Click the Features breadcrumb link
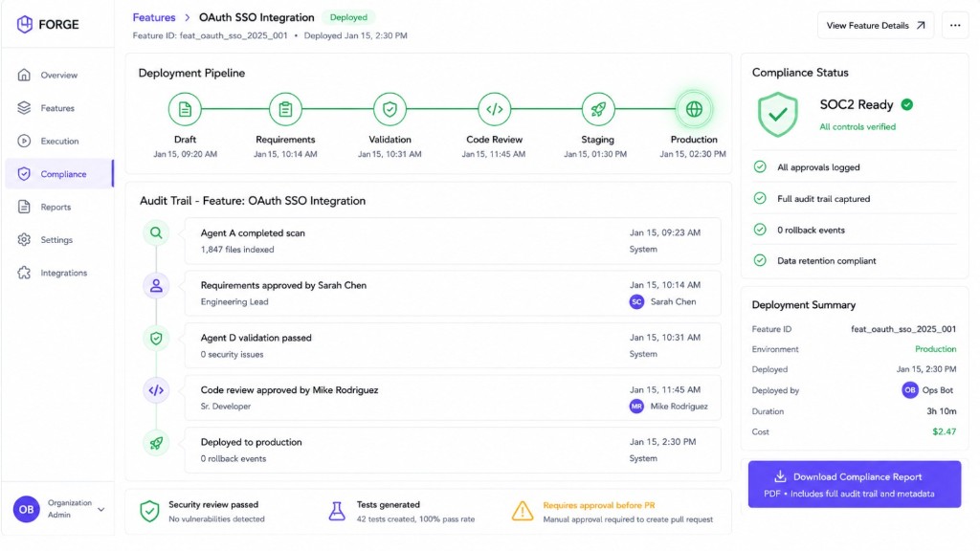This screenshot has height=551, width=980. tap(154, 17)
